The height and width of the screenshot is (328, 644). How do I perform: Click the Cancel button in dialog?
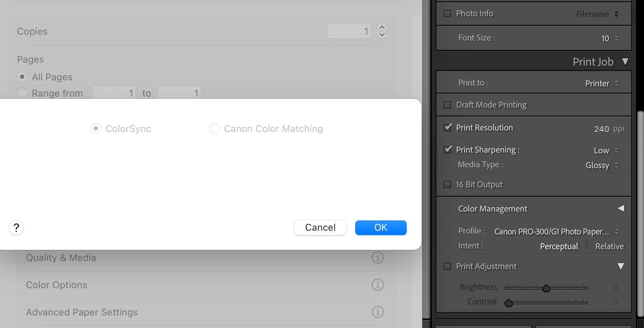coord(321,228)
